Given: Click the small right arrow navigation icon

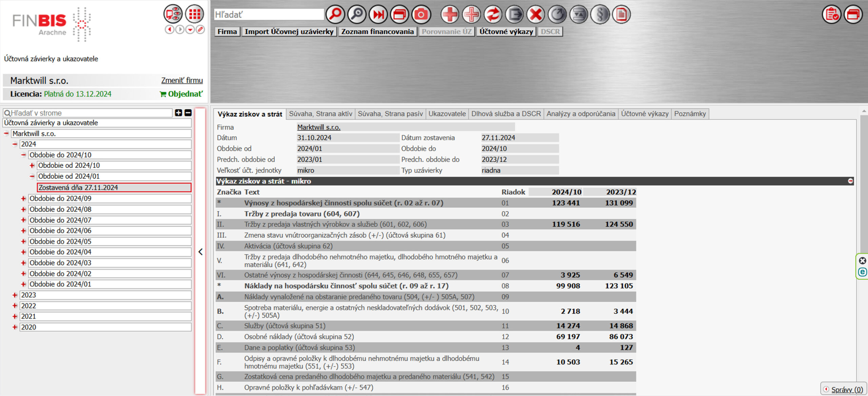Looking at the screenshot, I should click(180, 29).
